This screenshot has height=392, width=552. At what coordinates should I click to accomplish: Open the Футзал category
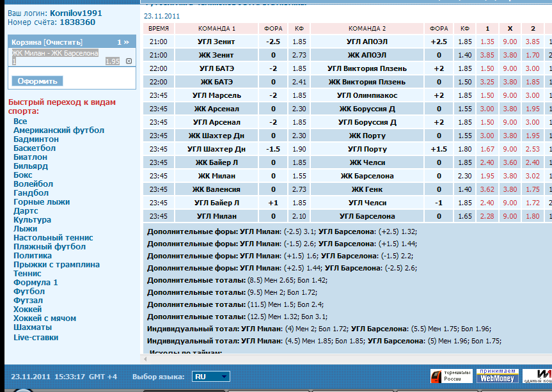(x=28, y=301)
